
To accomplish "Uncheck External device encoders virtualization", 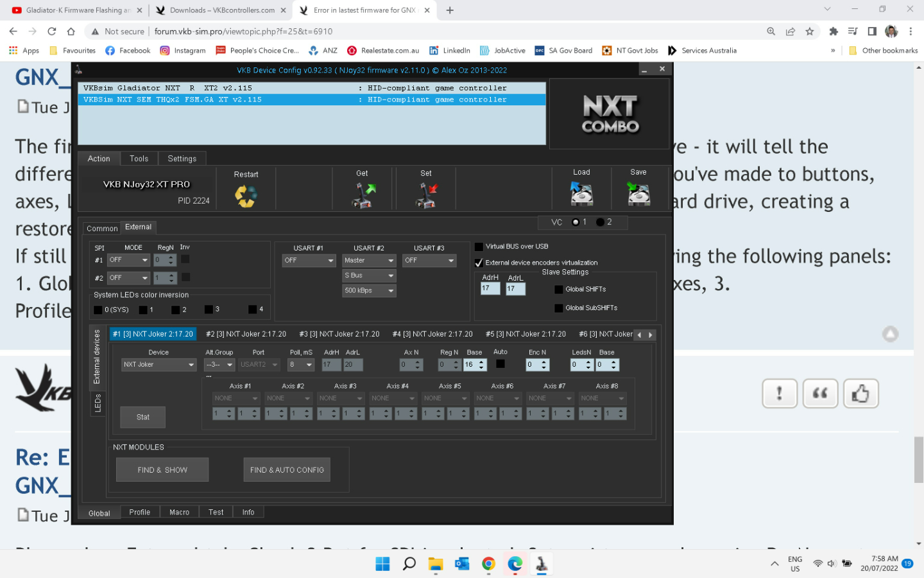I will pyautogui.click(x=479, y=263).
